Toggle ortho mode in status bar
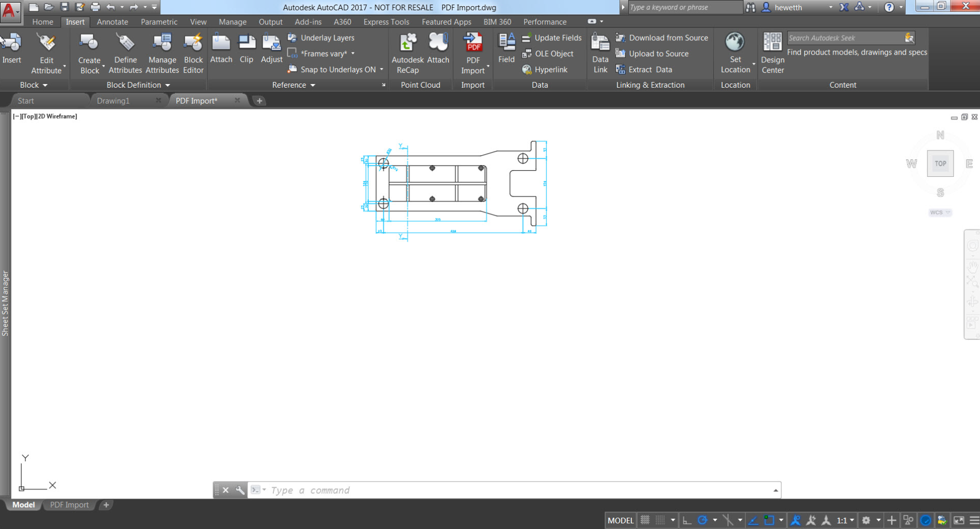 pos(687,520)
